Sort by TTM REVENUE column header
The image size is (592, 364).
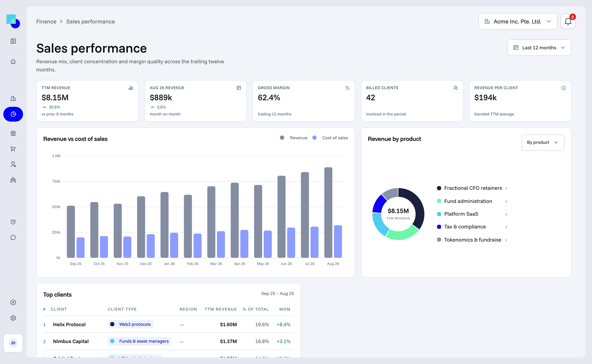tap(221, 309)
